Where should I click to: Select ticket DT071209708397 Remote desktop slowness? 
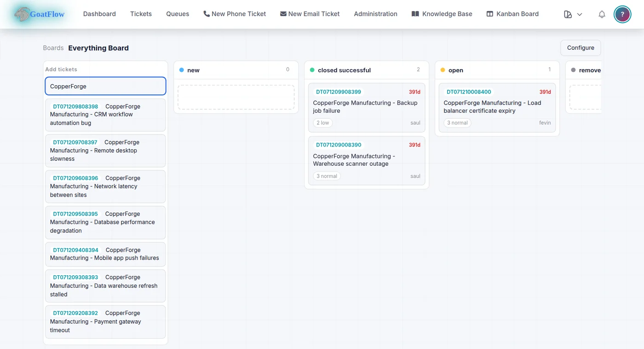pyautogui.click(x=105, y=151)
